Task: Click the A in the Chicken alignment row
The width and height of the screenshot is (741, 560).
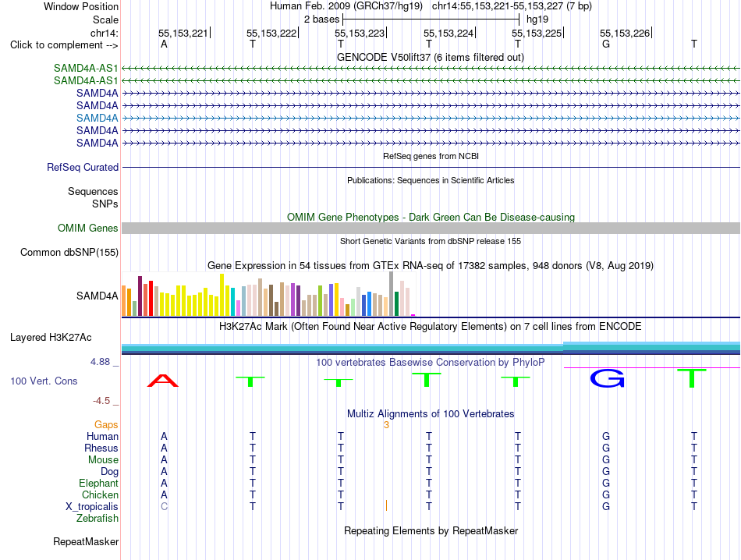Action: [164, 494]
